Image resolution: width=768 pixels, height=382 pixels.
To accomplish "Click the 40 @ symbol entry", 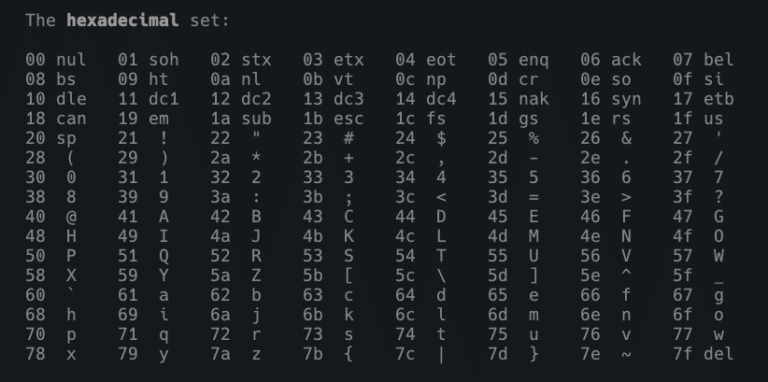I will point(51,216).
